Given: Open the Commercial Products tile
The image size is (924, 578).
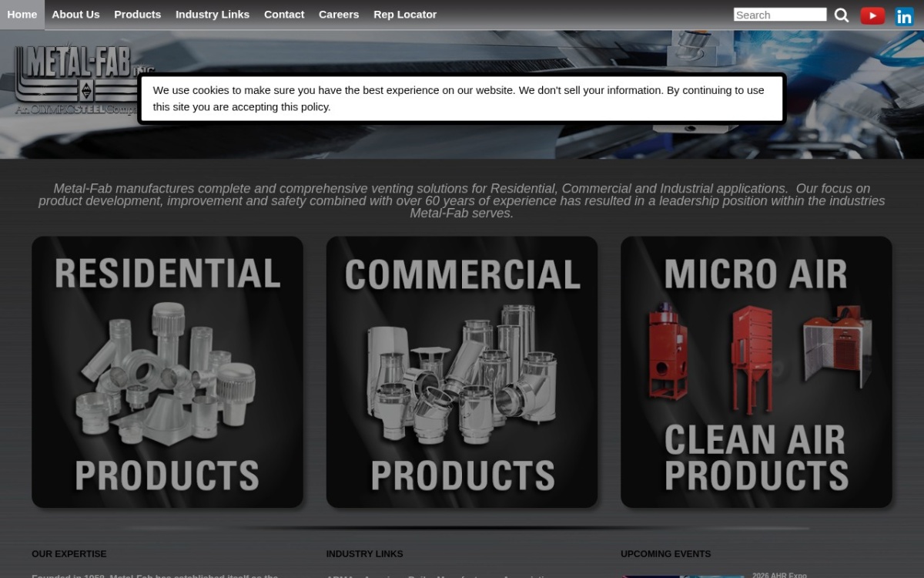Looking at the screenshot, I should pyautogui.click(x=462, y=371).
